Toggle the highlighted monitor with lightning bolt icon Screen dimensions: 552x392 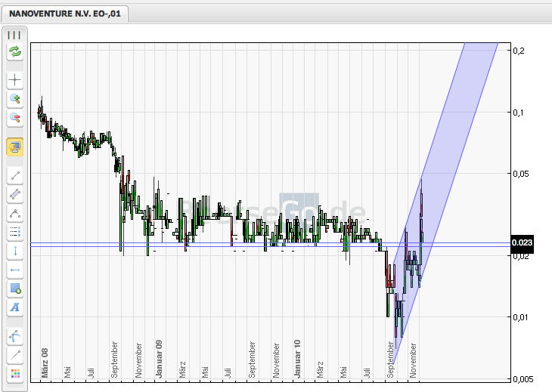[15, 147]
